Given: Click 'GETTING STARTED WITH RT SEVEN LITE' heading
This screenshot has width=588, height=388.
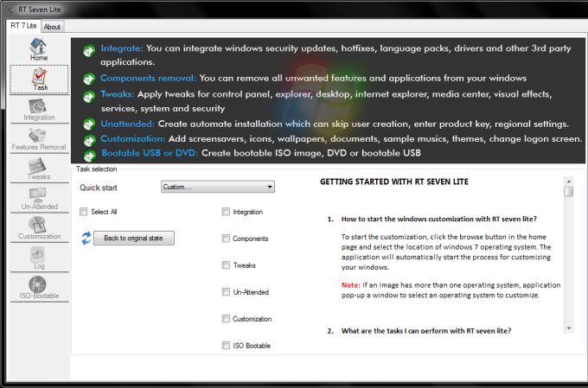Looking at the screenshot, I should pyautogui.click(x=394, y=181).
